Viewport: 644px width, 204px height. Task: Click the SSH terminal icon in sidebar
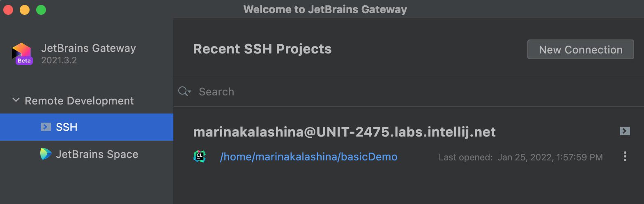tap(46, 127)
